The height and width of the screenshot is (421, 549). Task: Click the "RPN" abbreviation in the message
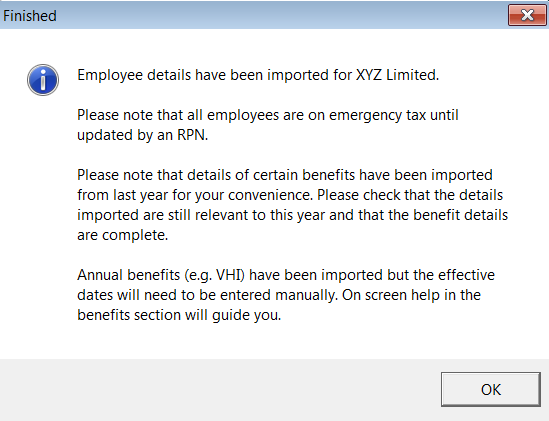click(x=192, y=135)
